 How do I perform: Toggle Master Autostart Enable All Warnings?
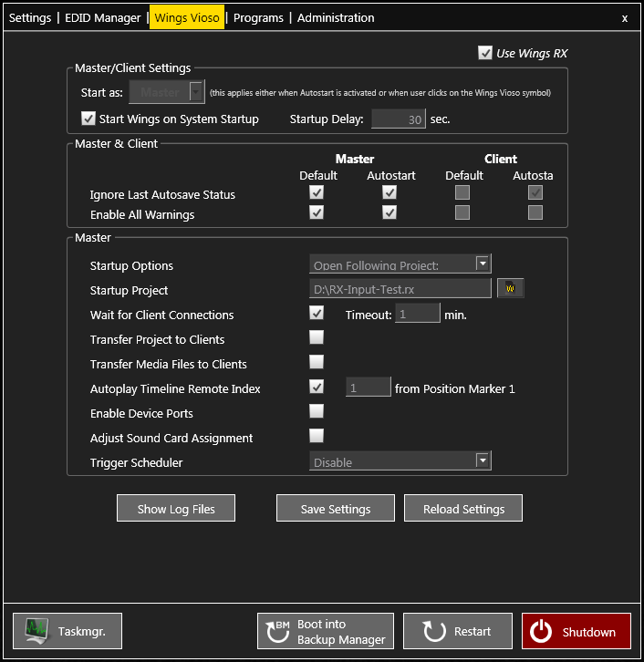390,212
